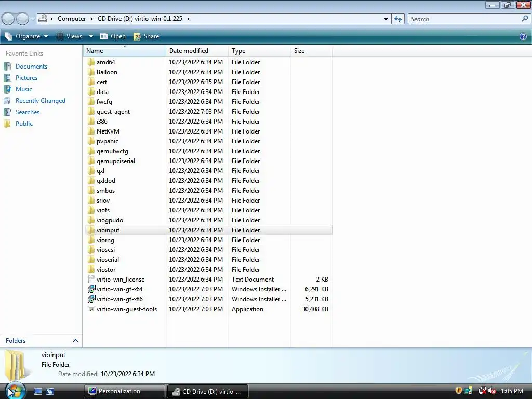The image size is (532, 399).
Task: Expand the Folders pane chevron
Action: coord(75,340)
